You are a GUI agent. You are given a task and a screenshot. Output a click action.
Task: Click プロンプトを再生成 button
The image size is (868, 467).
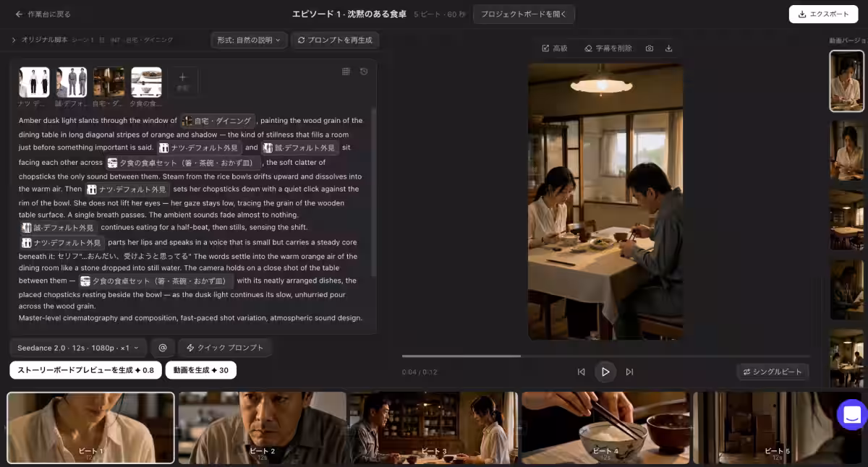[x=335, y=40]
